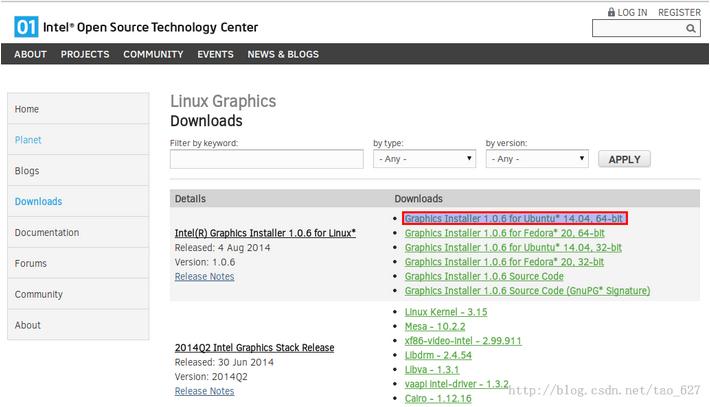Viewport: 710px width, 407px height.
Task: Download Source Code GnuPG Signature link
Action: click(527, 291)
